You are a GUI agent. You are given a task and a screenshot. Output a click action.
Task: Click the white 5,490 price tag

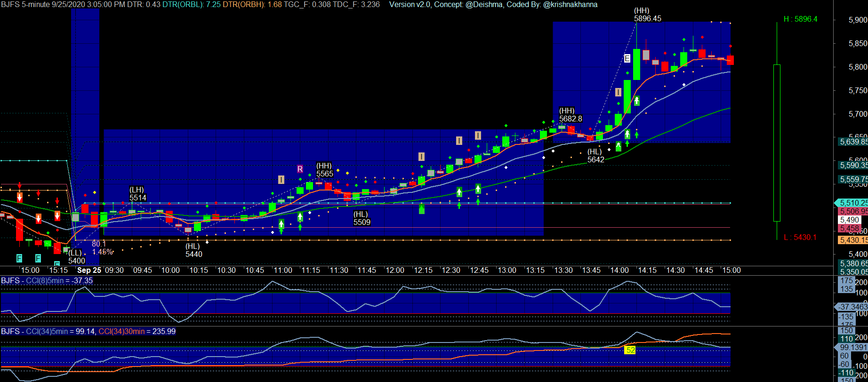[850, 220]
